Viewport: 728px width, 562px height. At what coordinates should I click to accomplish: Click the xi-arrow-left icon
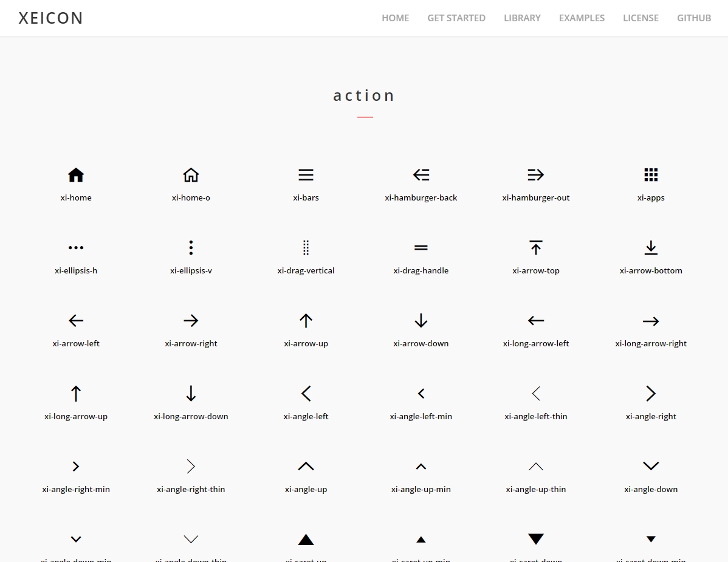[x=76, y=321]
